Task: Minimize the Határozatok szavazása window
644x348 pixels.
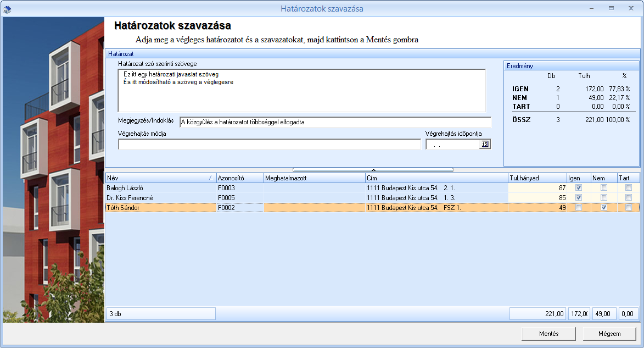Action: (592, 8)
